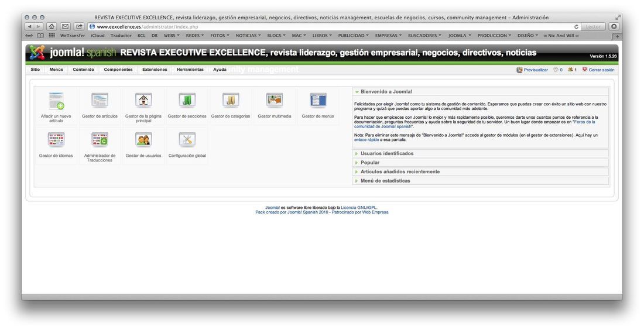Viewport: 644px width, 330px height.
Task: Open the Web Empresa pack credit link
Action: 375,212
